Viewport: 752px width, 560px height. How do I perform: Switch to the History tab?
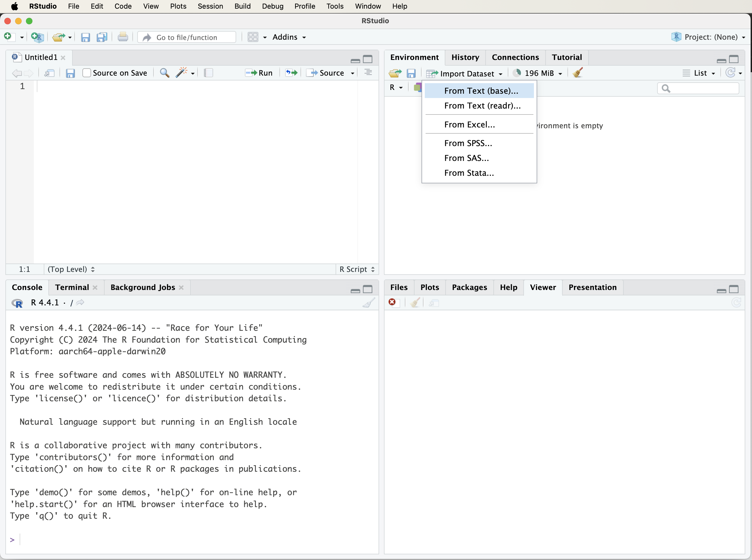(x=465, y=57)
